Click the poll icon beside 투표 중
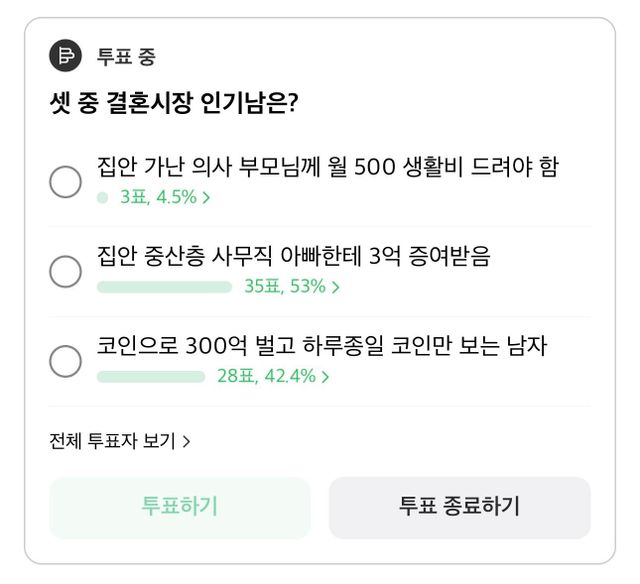This screenshot has height=584, width=640. click(x=66, y=57)
